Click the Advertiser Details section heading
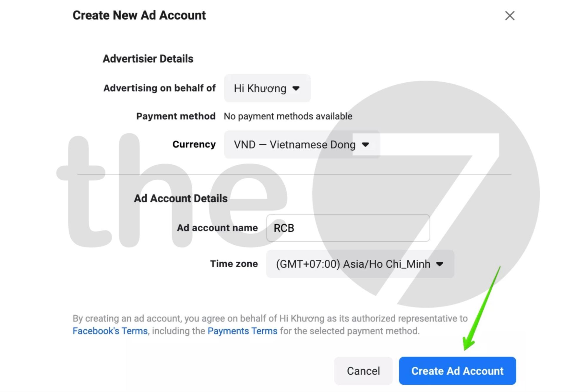The width and height of the screenshot is (588, 392). tap(148, 58)
